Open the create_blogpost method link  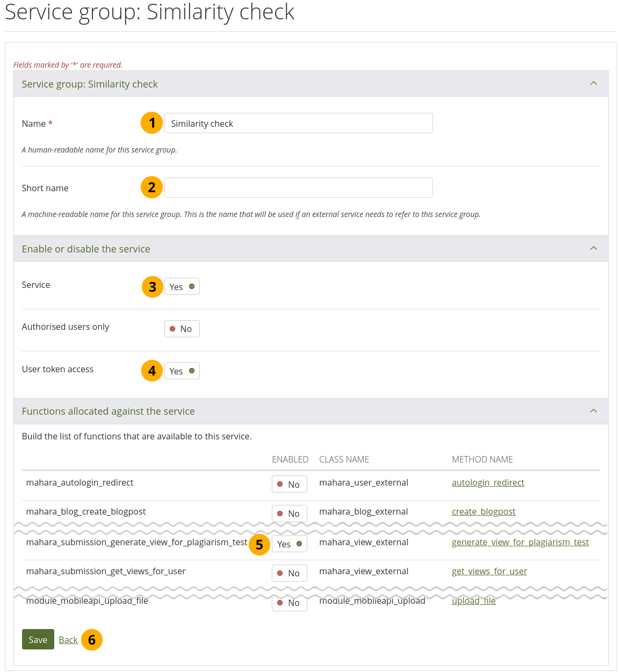pos(483,511)
